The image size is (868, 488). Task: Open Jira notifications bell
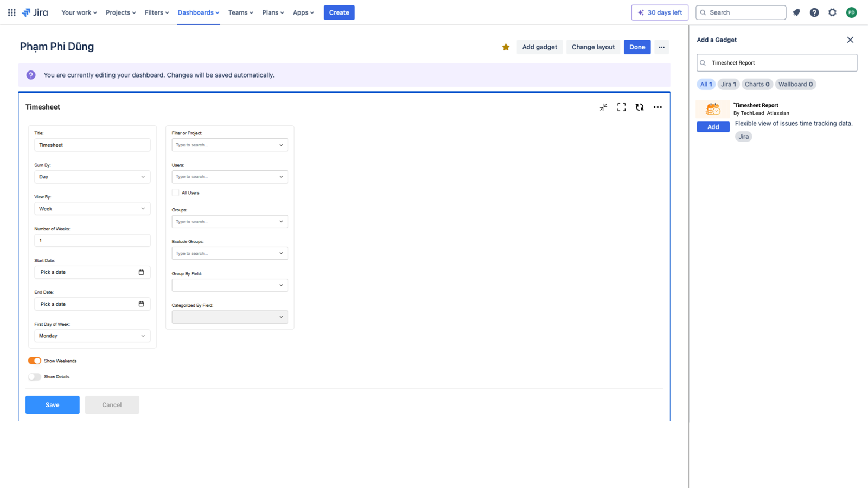796,12
